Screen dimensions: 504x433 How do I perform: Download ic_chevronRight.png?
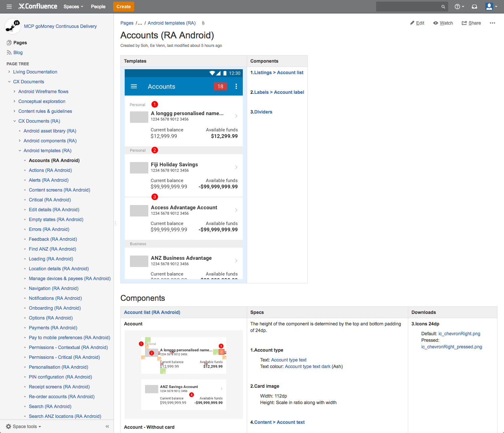[x=459, y=334]
